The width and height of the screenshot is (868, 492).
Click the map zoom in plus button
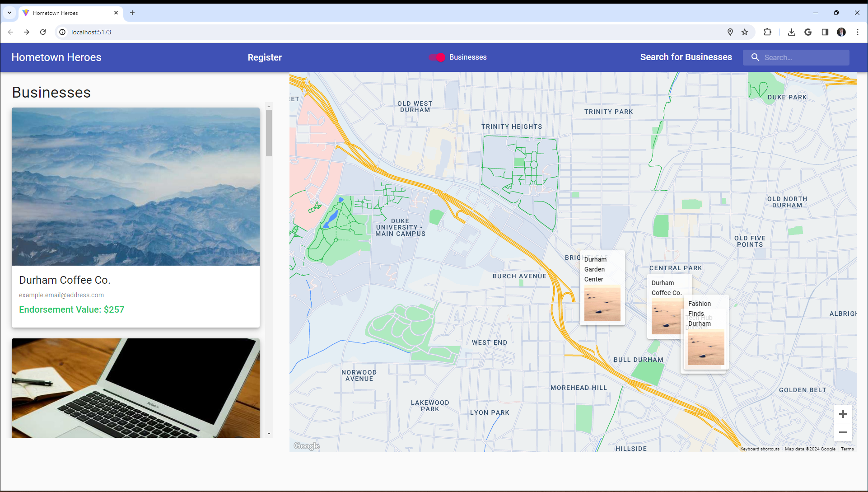[x=843, y=414]
